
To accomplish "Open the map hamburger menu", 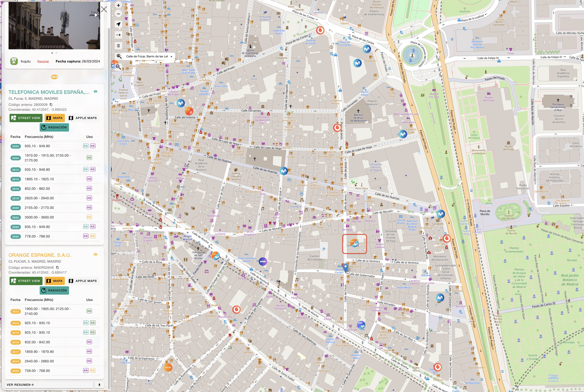I will [119, 46].
